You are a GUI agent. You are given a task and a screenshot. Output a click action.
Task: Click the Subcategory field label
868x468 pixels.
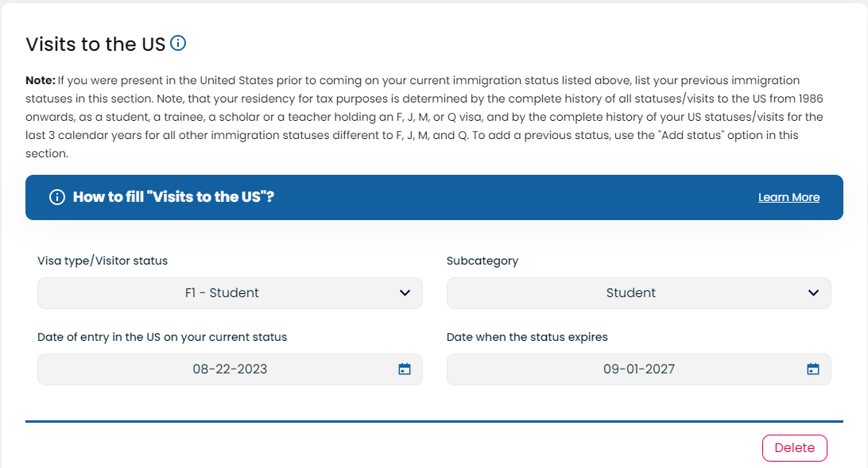click(482, 261)
